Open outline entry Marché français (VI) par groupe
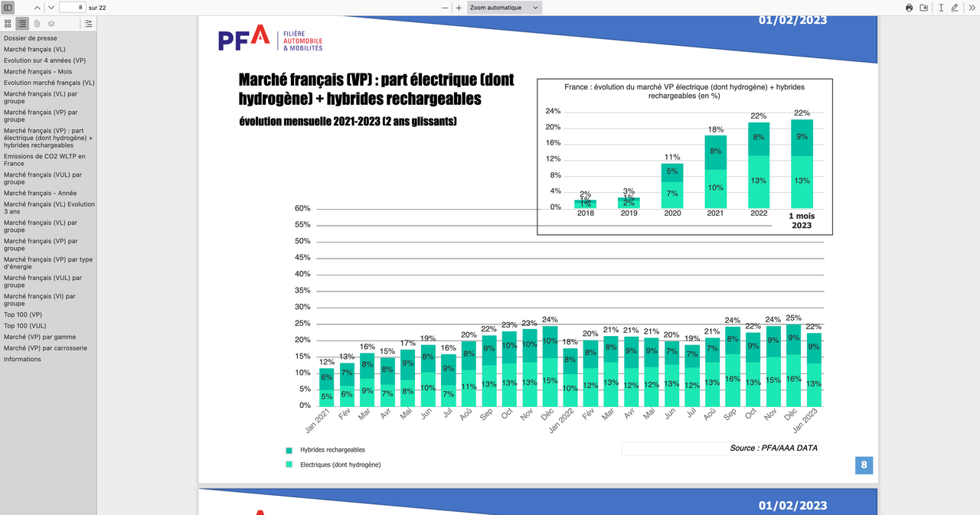 pos(40,299)
